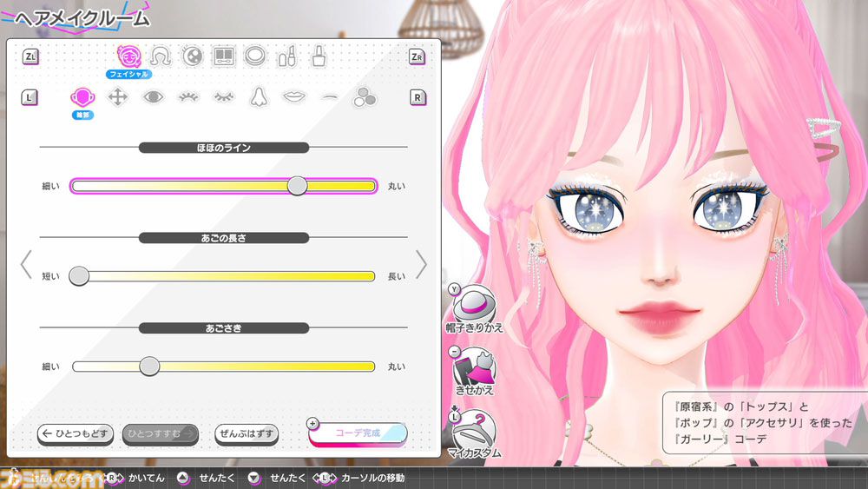Click the あごさき slider handle
This screenshot has height=489, width=868.
[x=149, y=366]
